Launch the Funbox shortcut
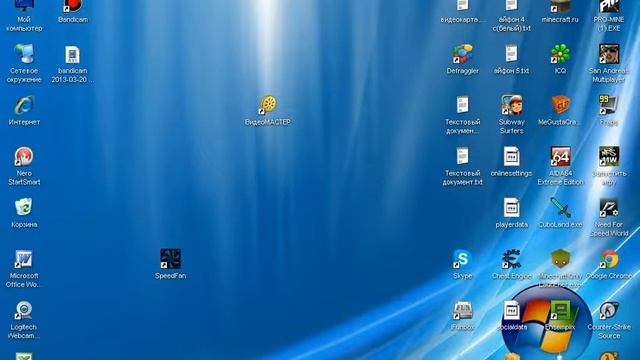This screenshot has width=640, height=360. pyautogui.click(x=462, y=310)
